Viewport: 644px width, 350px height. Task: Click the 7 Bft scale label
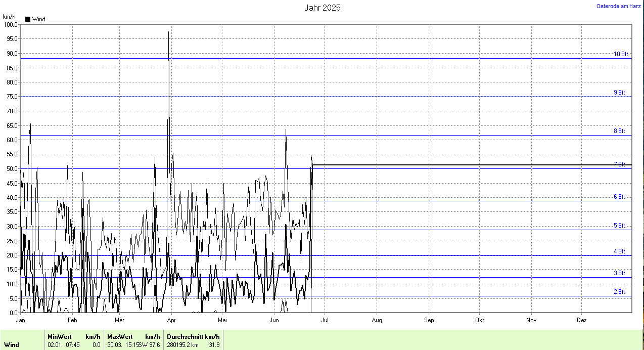[619, 164]
